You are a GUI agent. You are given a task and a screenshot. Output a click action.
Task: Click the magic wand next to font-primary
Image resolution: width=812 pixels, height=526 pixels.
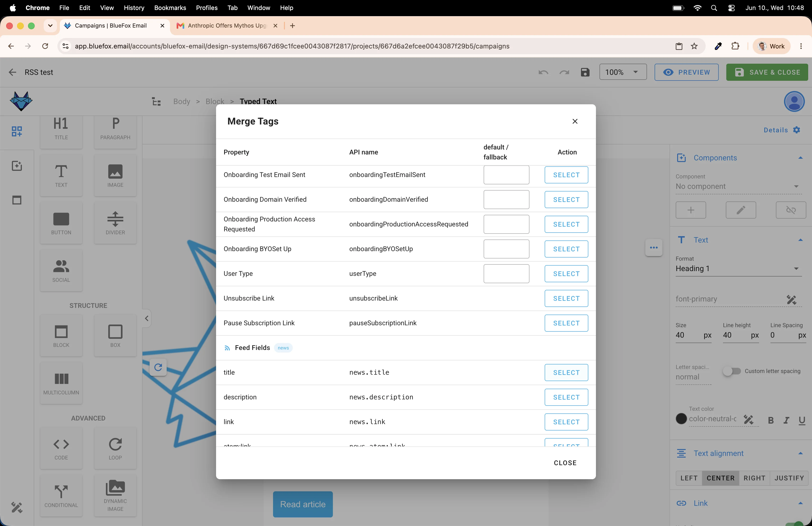(x=791, y=300)
